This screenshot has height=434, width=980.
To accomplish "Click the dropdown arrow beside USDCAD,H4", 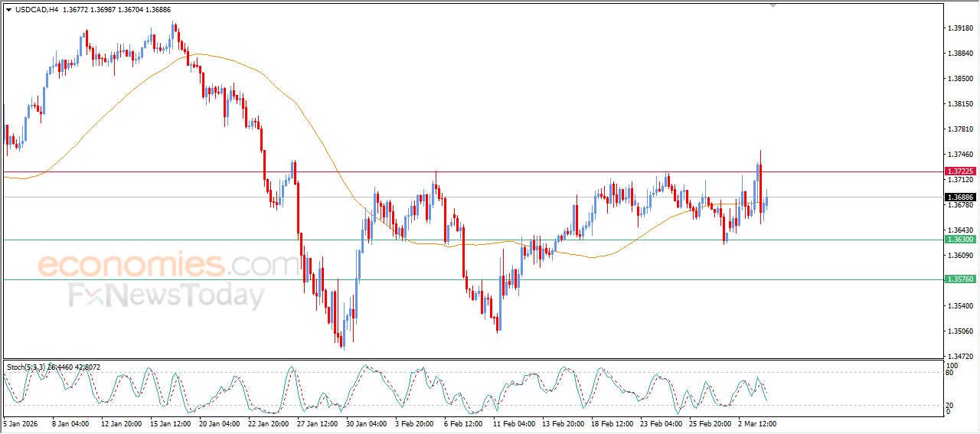I will point(9,10).
